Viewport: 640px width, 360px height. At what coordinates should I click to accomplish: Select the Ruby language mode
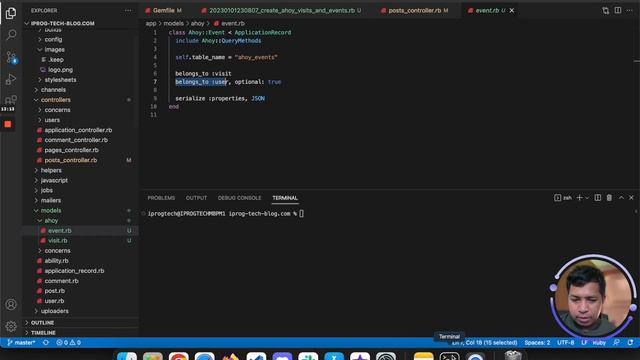click(599, 342)
